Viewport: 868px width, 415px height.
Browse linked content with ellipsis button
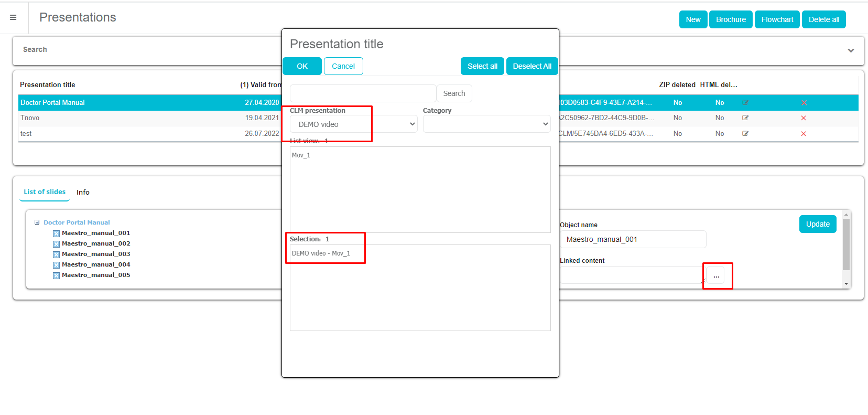tap(716, 275)
